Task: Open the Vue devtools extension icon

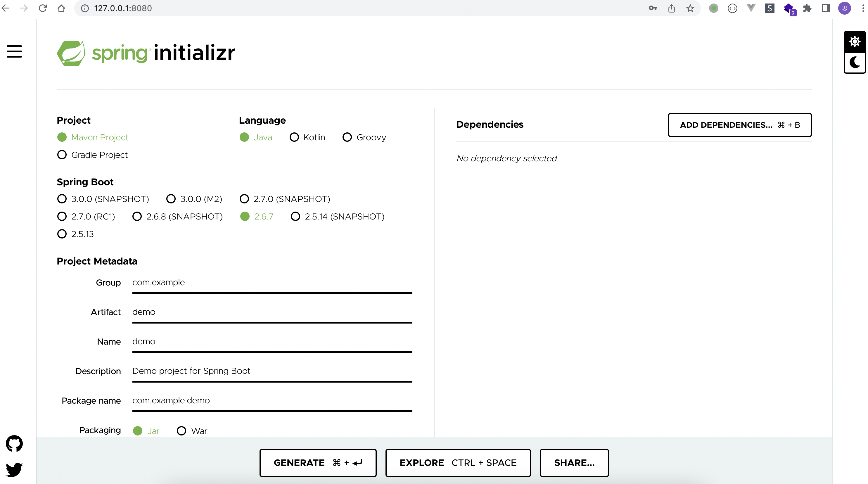Action: 751,8
